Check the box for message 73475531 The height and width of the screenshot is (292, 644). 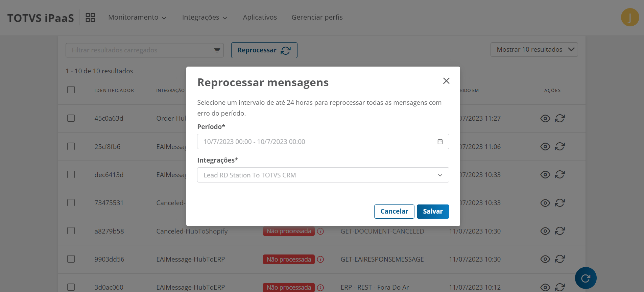click(x=71, y=203)
